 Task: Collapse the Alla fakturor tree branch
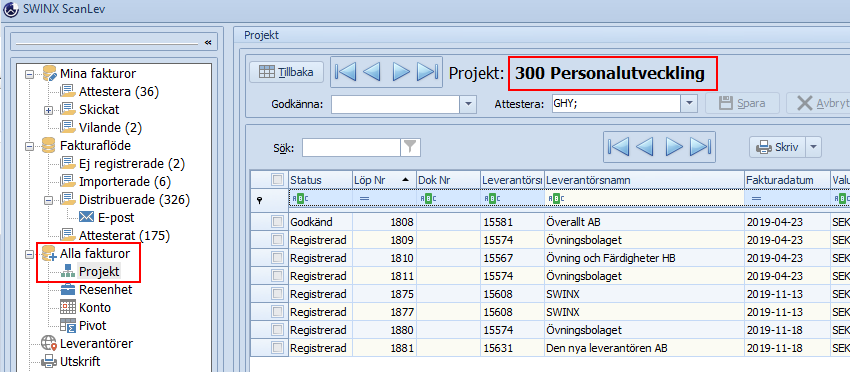pos(29,253)
